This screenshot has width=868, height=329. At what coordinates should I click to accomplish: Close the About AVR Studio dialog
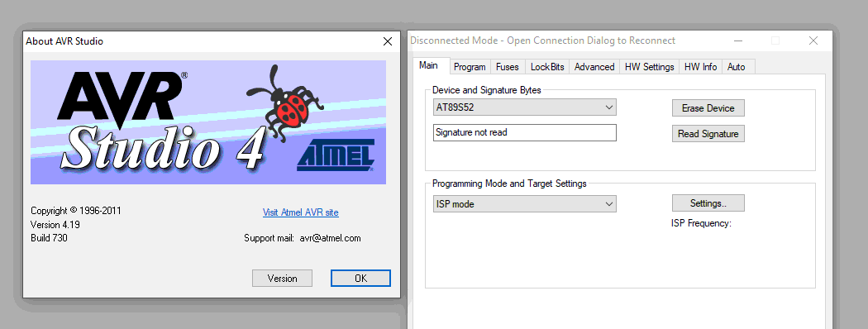388,41
